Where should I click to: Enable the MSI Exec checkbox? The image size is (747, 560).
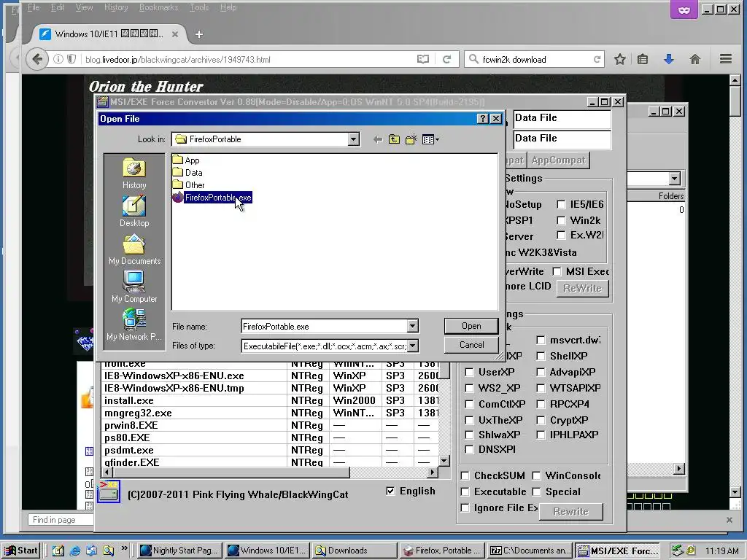[x=557, y=271]
